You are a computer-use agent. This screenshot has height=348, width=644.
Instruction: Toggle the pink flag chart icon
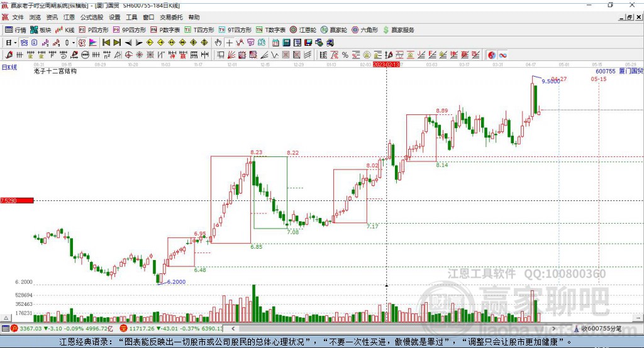[93, 43]
